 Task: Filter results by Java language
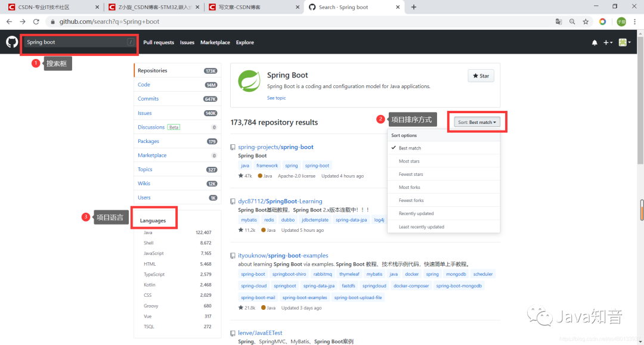(178, 232)
